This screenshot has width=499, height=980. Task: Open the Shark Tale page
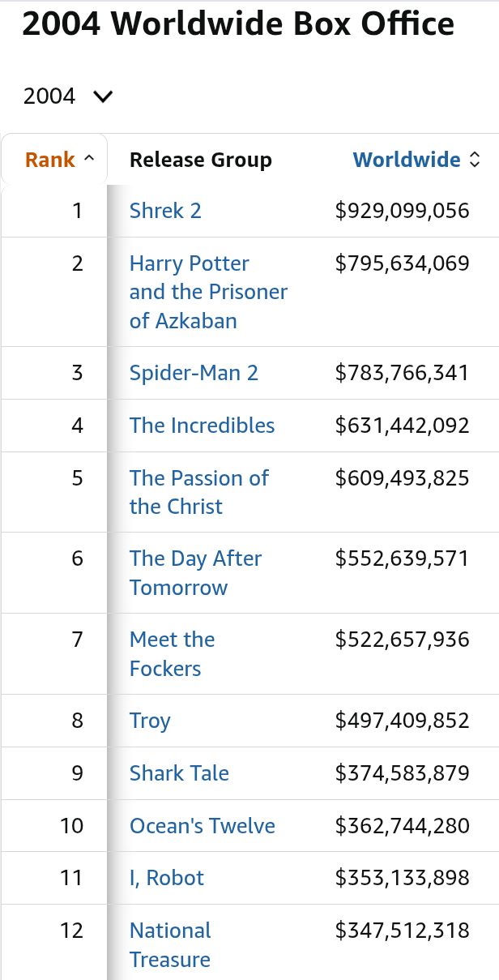[x=179, y=773]
